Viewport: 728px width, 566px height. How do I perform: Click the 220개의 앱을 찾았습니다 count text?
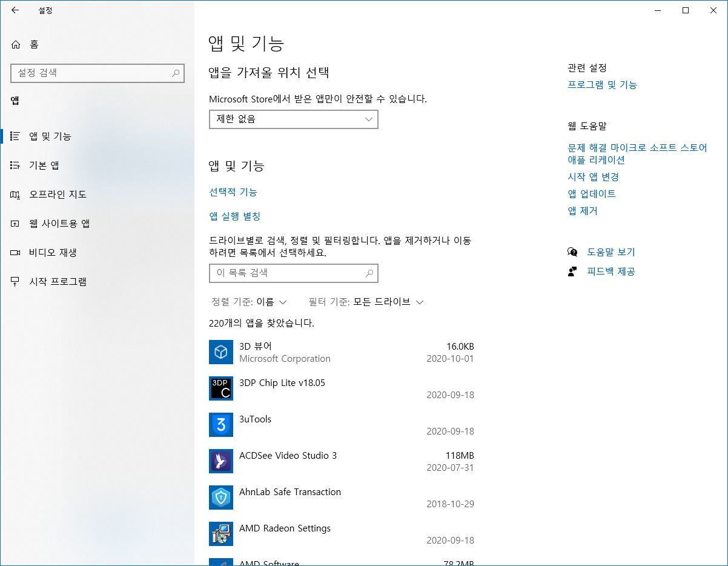click(262, 324)
